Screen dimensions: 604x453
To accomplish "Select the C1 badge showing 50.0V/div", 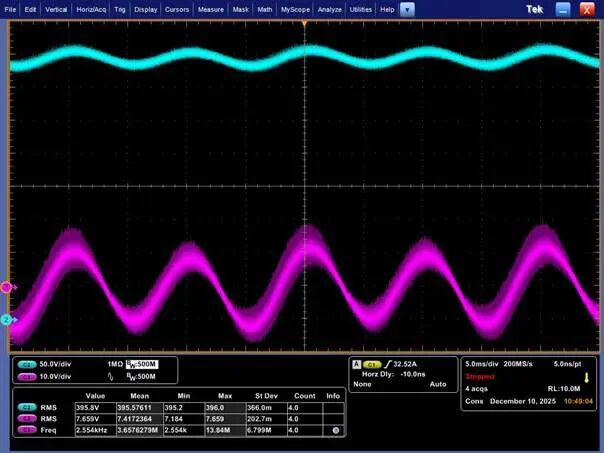I will pyautogui.click(x=27, y=364).
